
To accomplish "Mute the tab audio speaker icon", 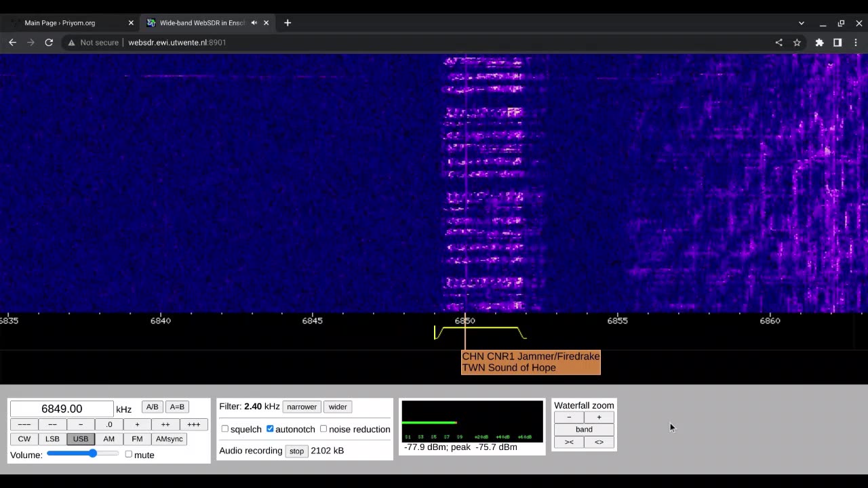I will [x=254, y=23].
